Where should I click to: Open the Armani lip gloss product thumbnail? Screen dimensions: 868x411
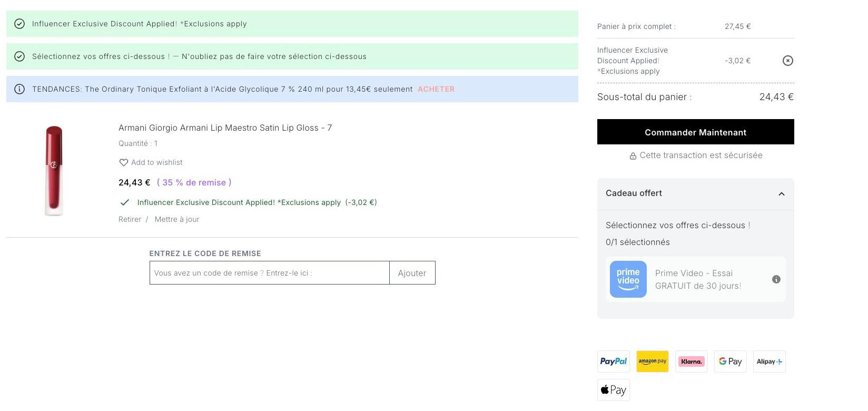[54, 171]
